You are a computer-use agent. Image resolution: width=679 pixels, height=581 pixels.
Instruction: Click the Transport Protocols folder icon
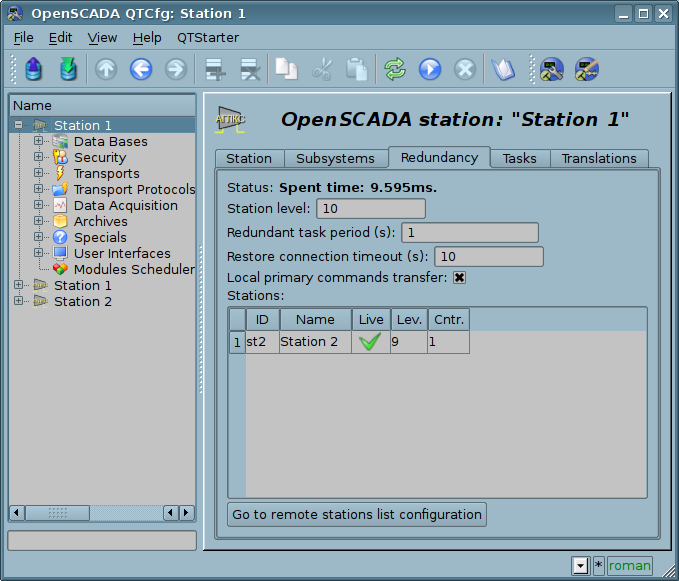point(60,189)
